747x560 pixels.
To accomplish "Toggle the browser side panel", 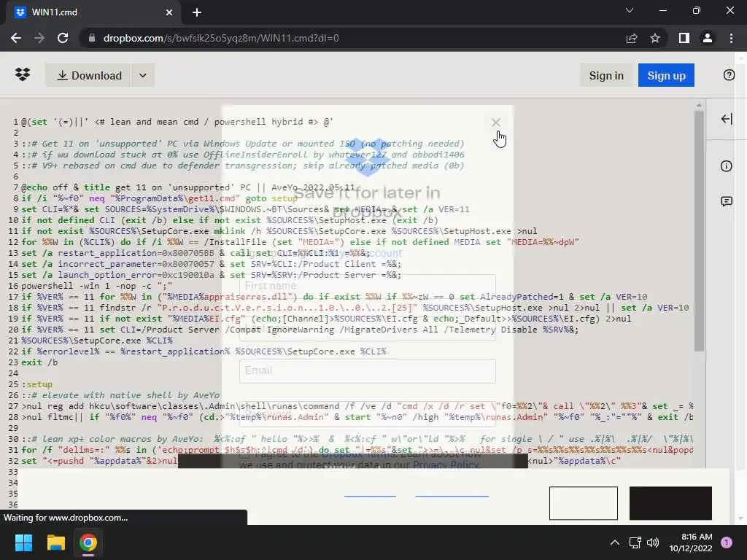I will coord(684,38).
